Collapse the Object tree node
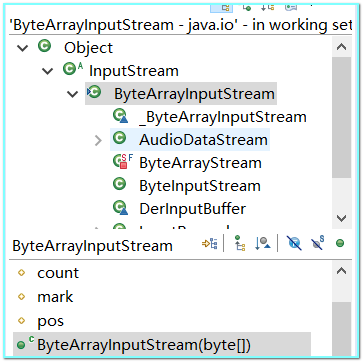 [22, 48]
